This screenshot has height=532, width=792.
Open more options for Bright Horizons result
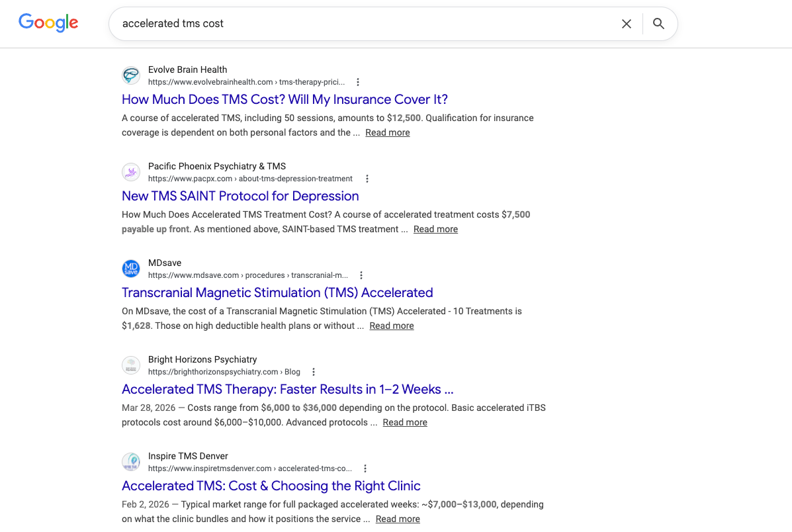pyautogui.click(x=314, y=371)
